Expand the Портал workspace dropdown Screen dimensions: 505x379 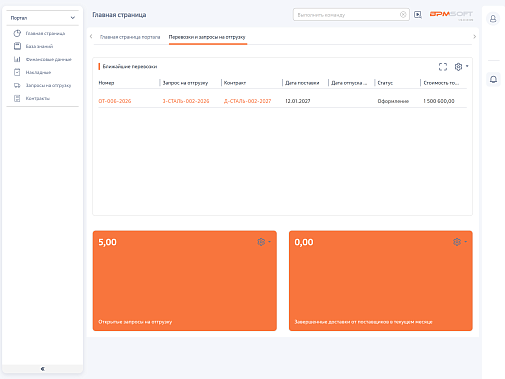pos(42,18)
